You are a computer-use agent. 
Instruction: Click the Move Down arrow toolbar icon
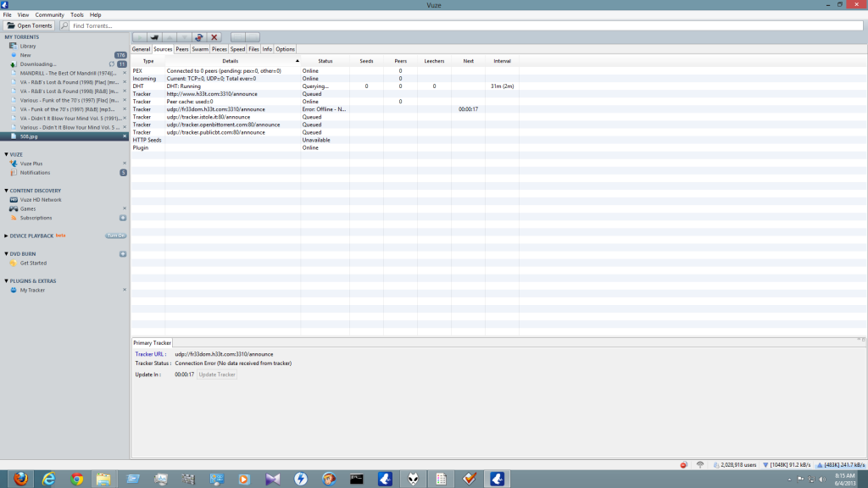coord(184,37)
